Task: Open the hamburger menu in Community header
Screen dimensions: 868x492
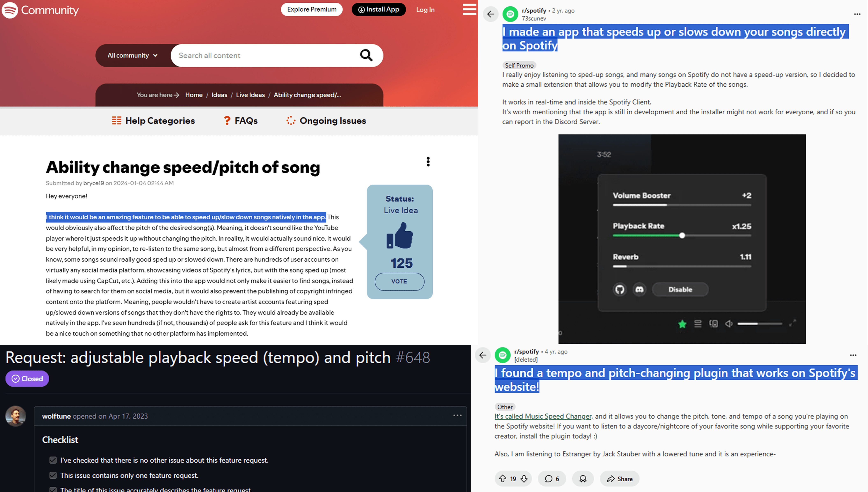Action: [x=469, y=9]
